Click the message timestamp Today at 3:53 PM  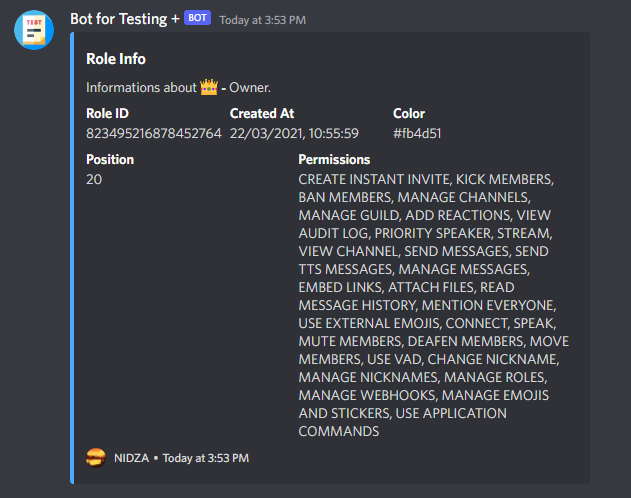262,20
